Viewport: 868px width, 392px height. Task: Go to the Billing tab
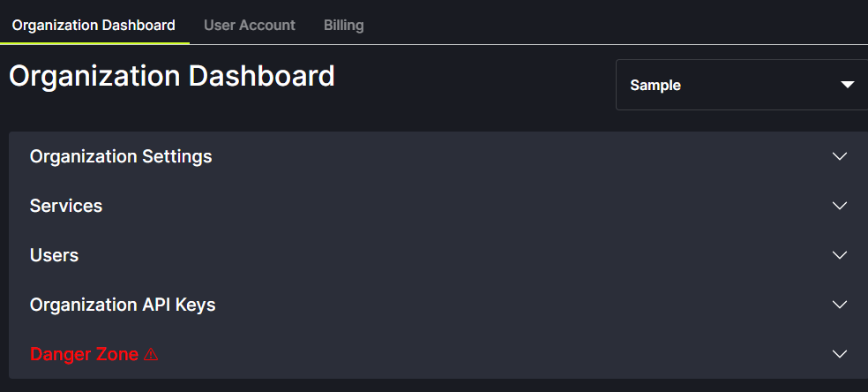tap(344, 25)
